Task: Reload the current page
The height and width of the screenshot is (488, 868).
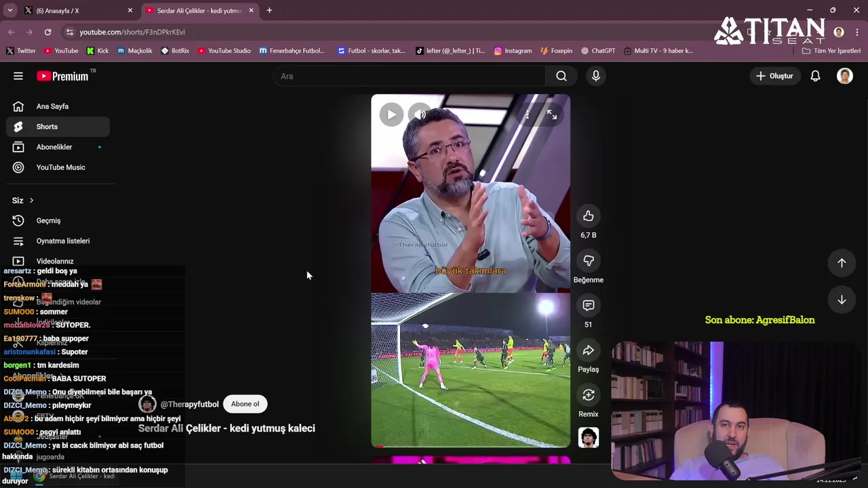Action: 47,32
